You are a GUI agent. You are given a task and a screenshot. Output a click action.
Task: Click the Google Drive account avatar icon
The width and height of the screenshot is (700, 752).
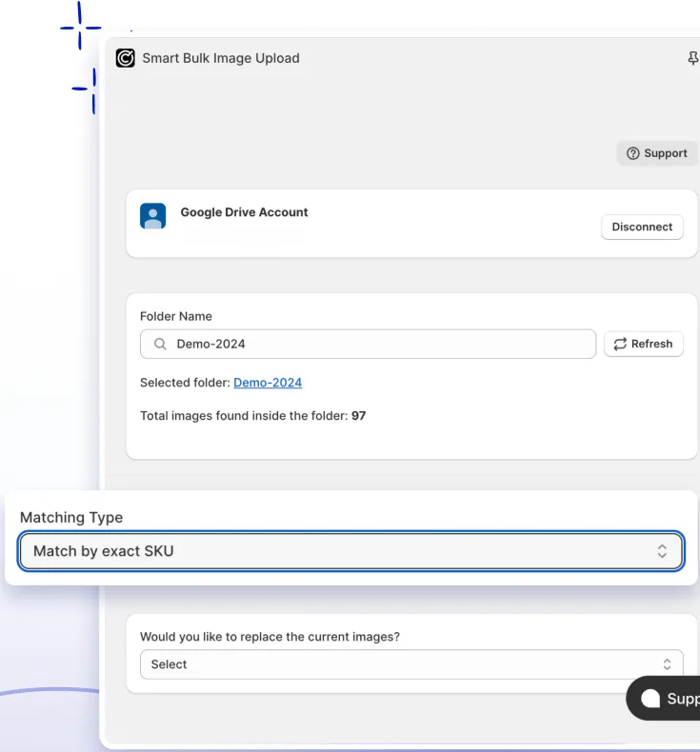(153, 216)
